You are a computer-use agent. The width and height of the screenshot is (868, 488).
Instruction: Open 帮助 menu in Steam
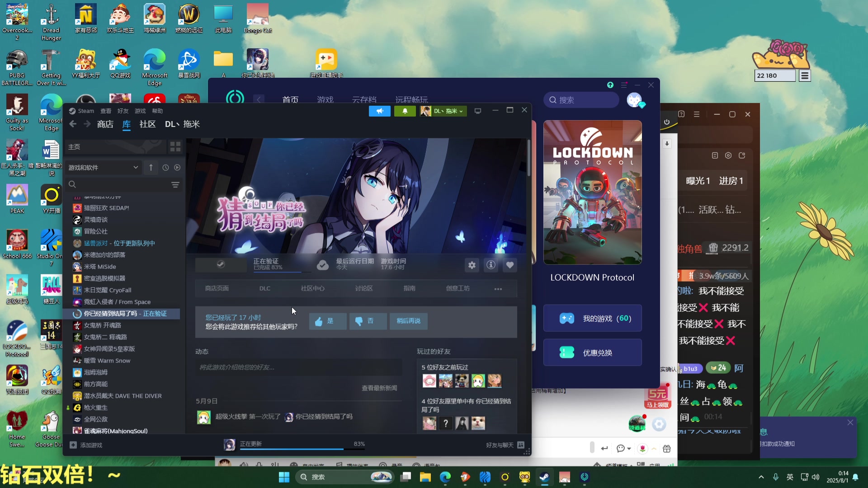[x=157, y=111]
